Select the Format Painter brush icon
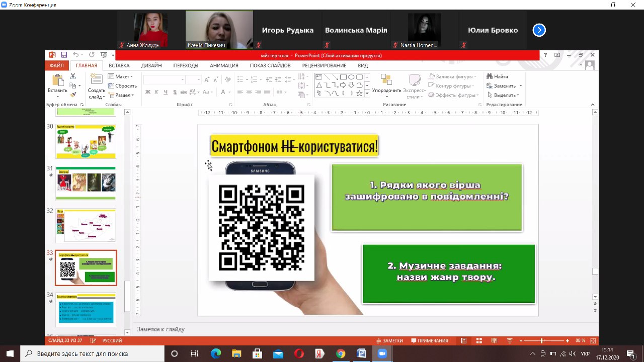This screenshot has width=644, height=362. (73, 94)
